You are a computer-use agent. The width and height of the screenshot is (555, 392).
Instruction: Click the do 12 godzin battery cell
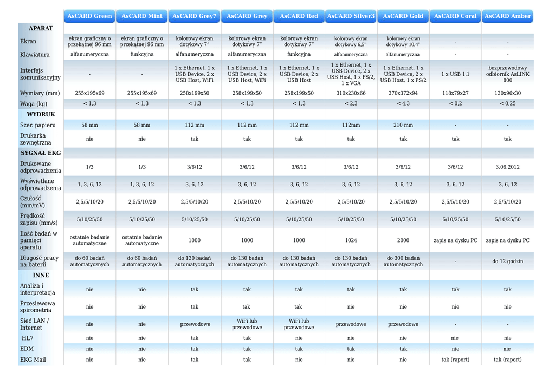click(507, 261)
